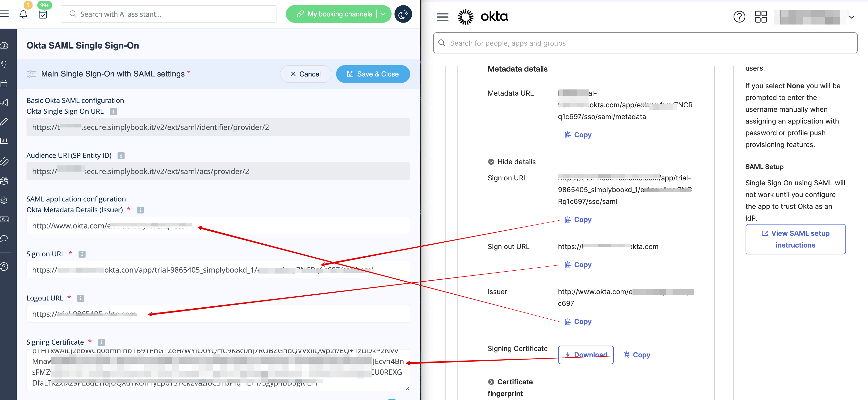Expand the Okta user account dropdown
The image size is (868, 400).
pyautogui.click(x=852, y=17)
